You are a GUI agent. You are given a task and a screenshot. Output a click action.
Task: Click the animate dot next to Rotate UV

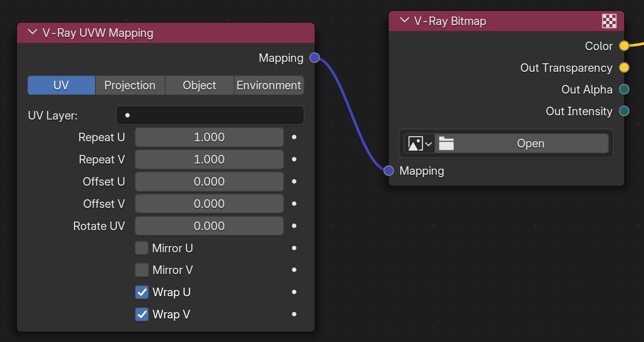pyautogui.click(x=294, y=226)
